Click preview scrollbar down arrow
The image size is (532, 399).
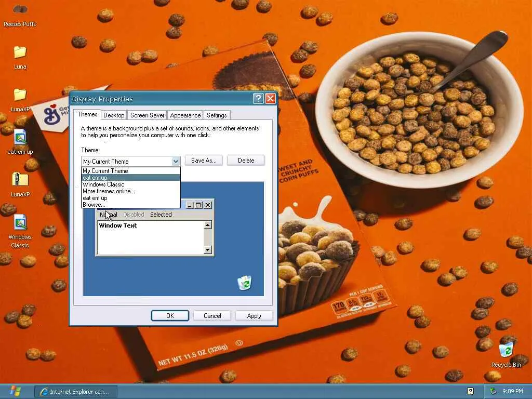coord(208,250)
